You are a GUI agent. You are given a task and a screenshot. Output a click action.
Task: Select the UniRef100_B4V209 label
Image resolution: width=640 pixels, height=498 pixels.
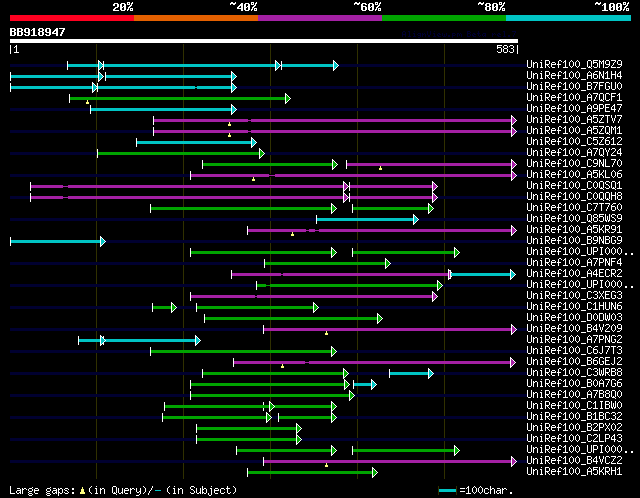click(574, 329)
